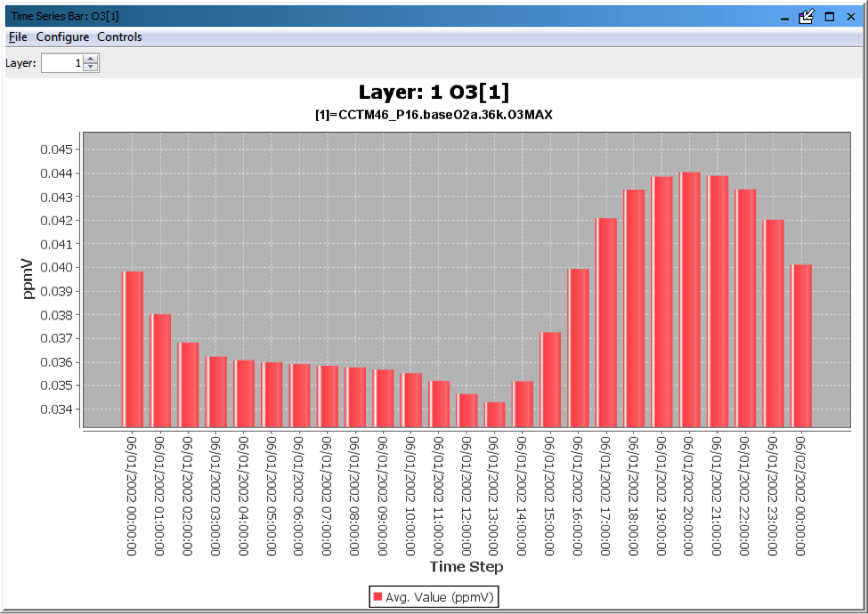The width and height of the screenshot is (868, 614).
Task: Select the bar for 06/01/2002 21:00:00
Action: point(718,301)
